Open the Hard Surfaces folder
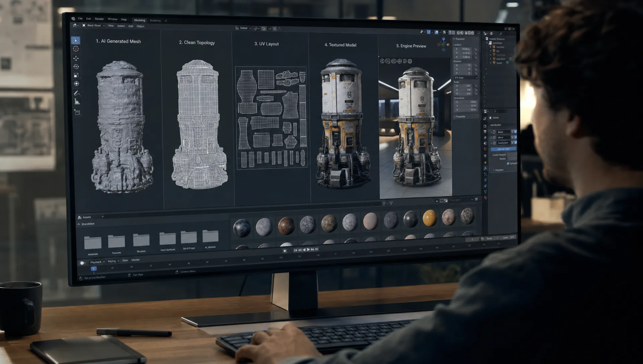This screenshot has width=643, height=364. (167, 239)
